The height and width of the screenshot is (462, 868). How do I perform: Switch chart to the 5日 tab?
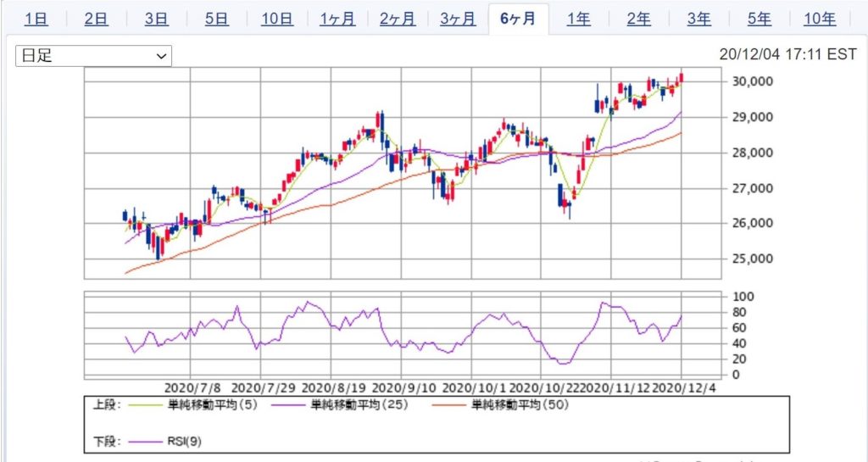point(217,19)
